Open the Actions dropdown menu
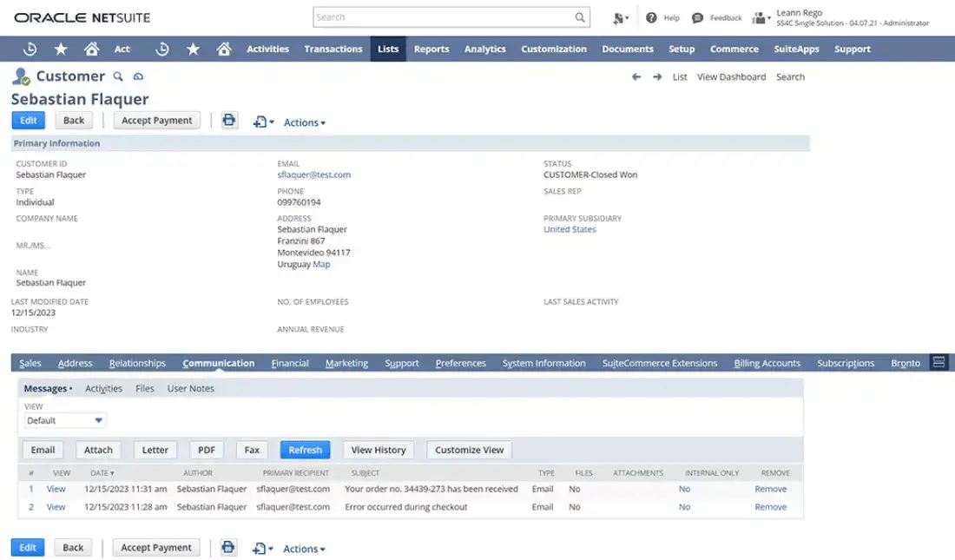Viewport: 955px width, 560px height. 304,122
